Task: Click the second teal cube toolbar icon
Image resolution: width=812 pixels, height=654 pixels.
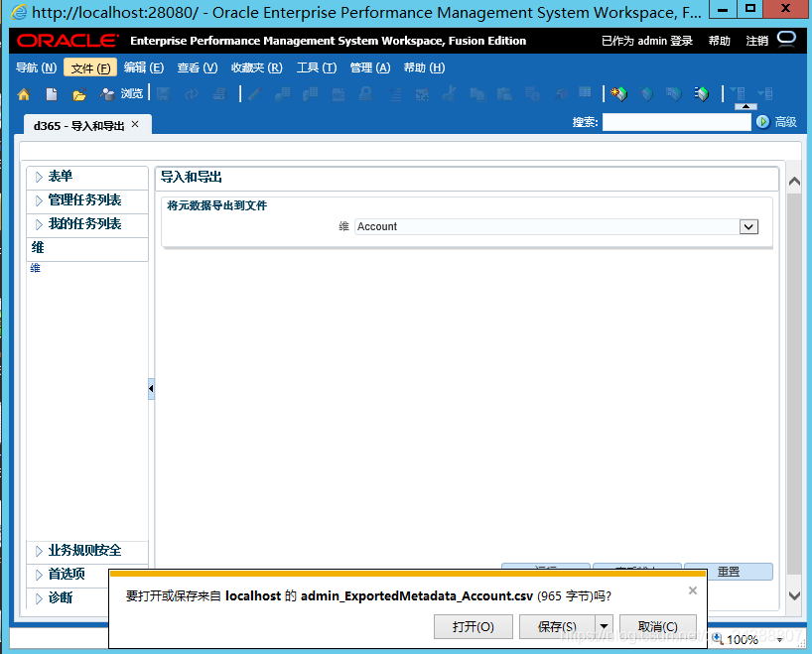Action: [x=646, y=94]
